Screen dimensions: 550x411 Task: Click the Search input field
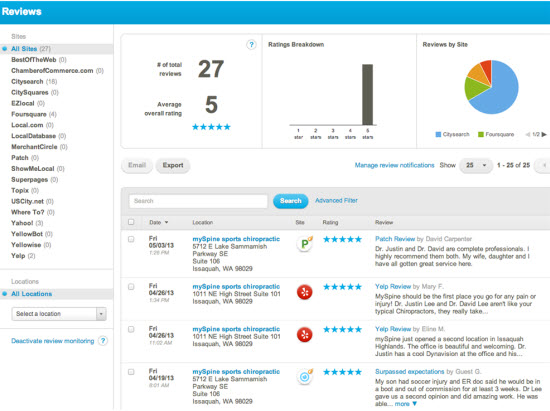click(x=198, y=201)
